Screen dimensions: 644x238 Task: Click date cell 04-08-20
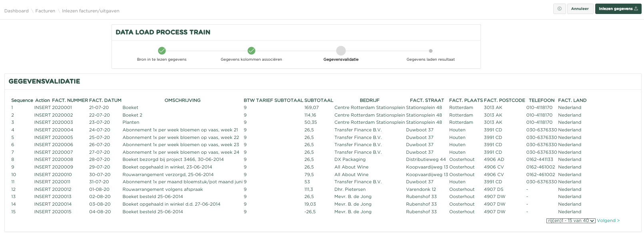[x=100, y=212]
